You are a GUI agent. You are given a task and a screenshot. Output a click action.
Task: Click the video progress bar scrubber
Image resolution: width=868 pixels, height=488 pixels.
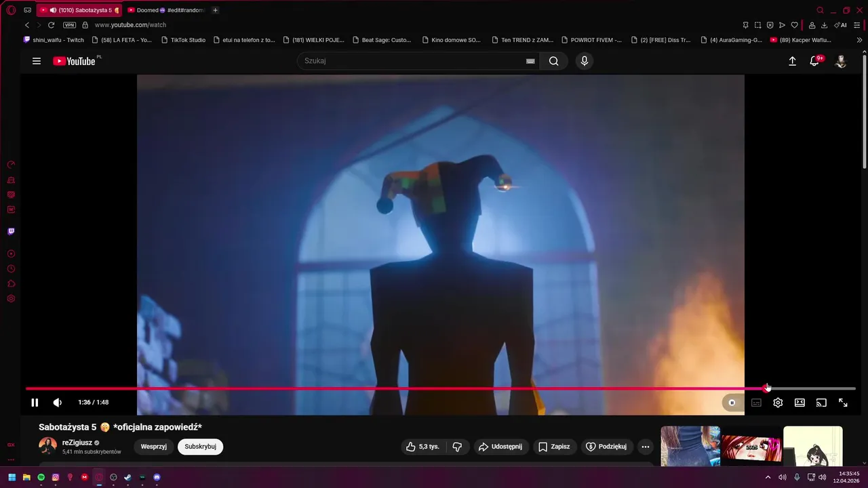pos(766,388)
